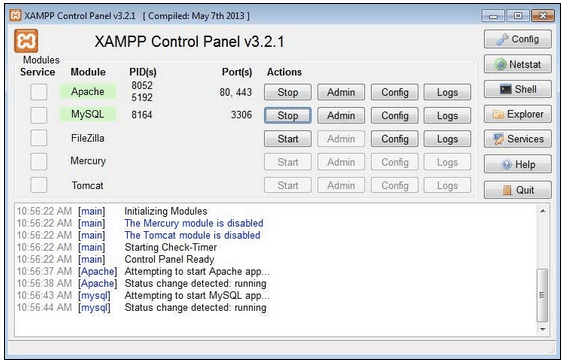This screenshot has height=364, width=566.
Task: Stop the MySQL module
Action: 288,116
